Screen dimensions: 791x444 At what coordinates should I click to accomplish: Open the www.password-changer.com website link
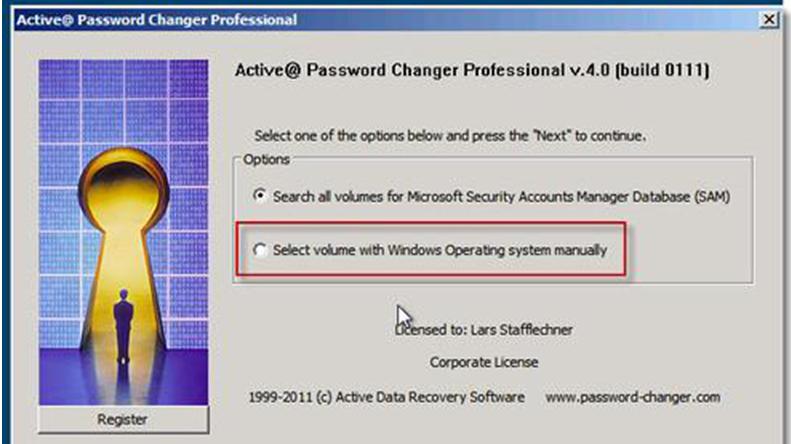(x=632, y=397)
